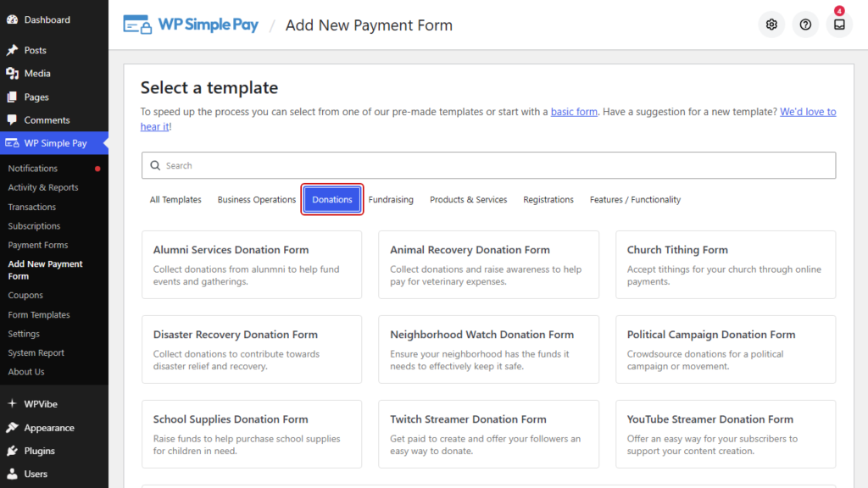This screenshot has height=488, width=868.
Task: Switch to Fundraising tab
Action: pos(391,200)
